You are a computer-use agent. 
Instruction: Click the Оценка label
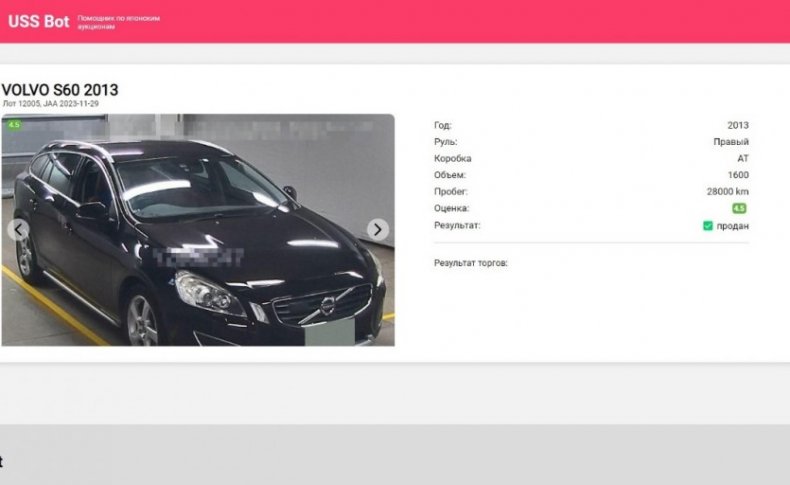coord(451,208)
